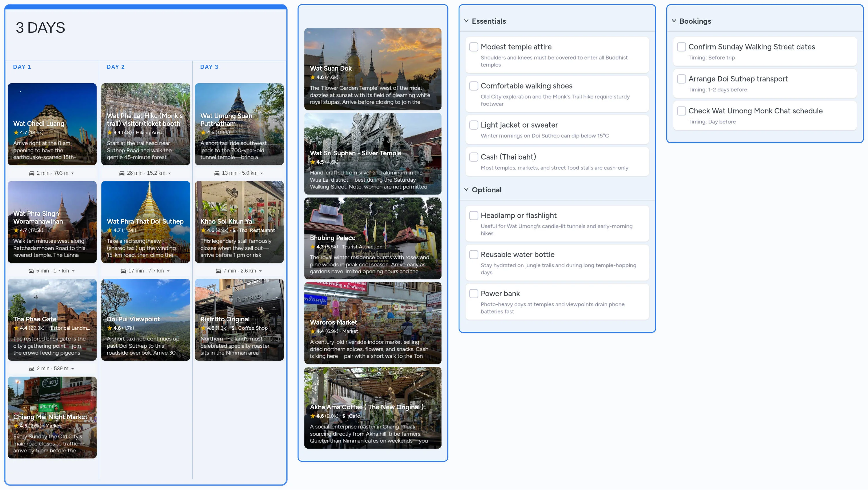Open Tha Phae Gate card
This screenshot has width=868, height=490.
click(52, 320)
